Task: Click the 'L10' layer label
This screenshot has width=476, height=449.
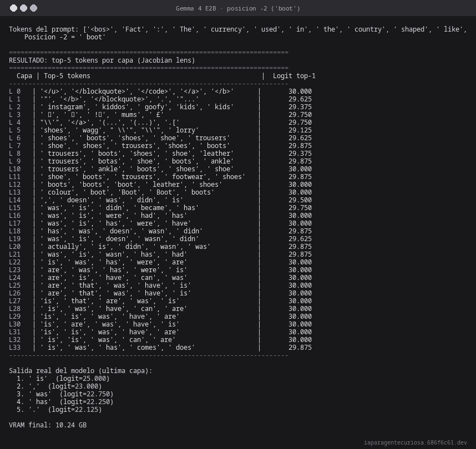Action: 15,169
